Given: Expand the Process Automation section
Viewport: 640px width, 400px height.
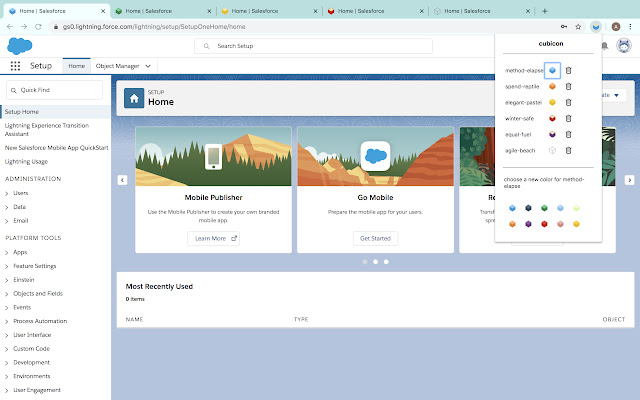Looking at the screenshot, I should click(7, 322).
